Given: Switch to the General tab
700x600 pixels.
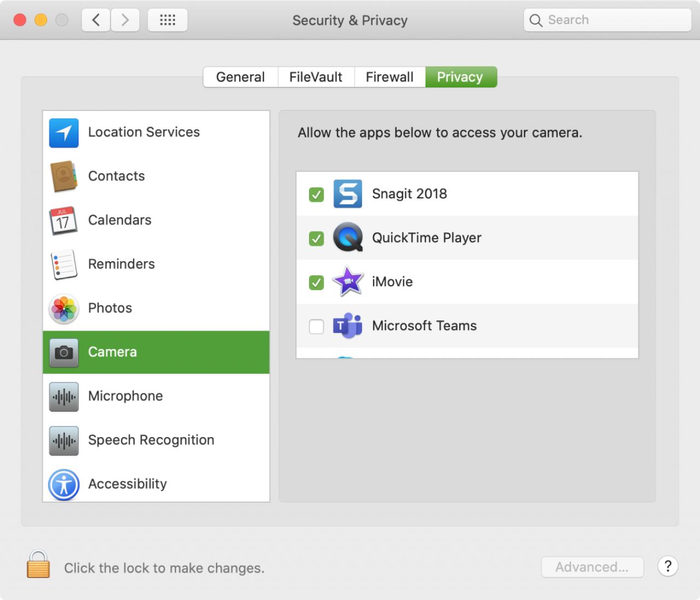Looking at the screenshot, I should 241,77.
